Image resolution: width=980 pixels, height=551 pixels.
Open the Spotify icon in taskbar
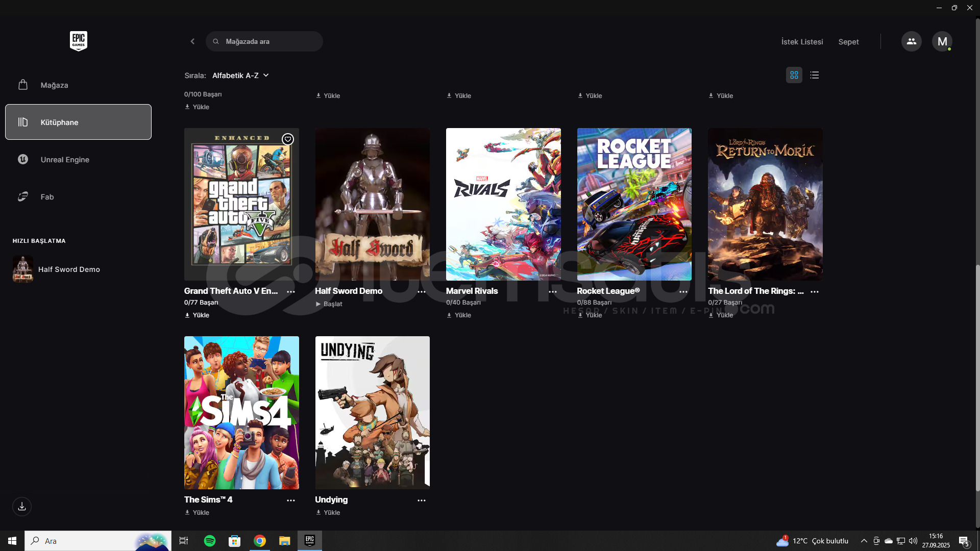click(x=209, y=541)
